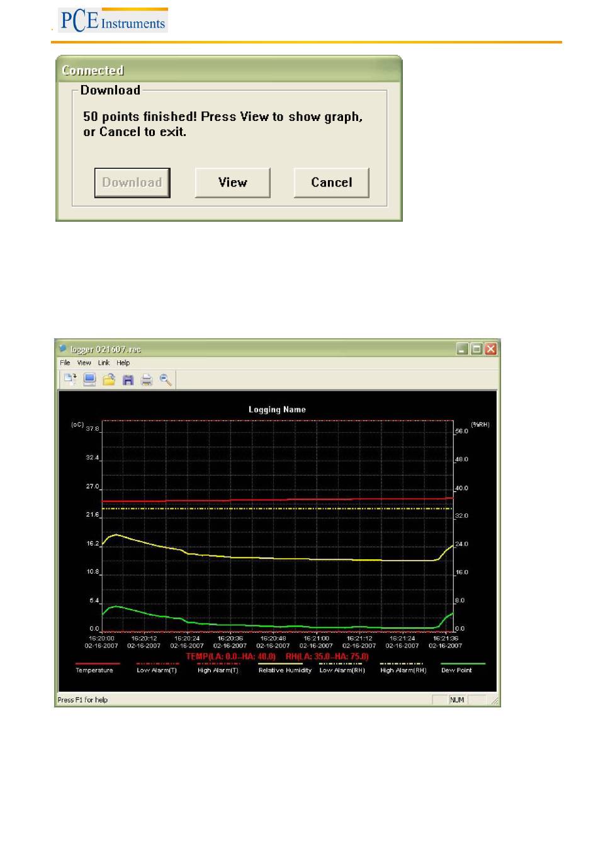Viewport: 598px width, 868px height.
Task: Open the File menu
Action: pyautogui.click(x=65, y=363)
